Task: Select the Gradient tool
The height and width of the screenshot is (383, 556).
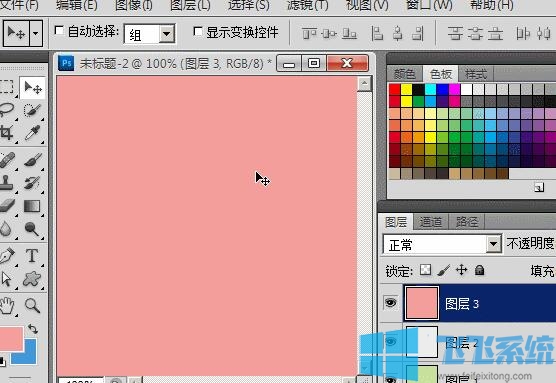Action: click(33, 206)
